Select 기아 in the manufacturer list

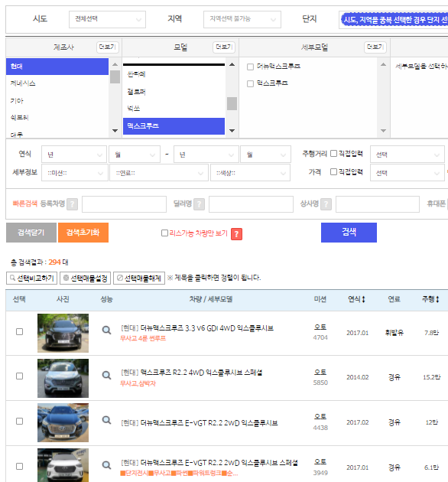pos(57,100)
